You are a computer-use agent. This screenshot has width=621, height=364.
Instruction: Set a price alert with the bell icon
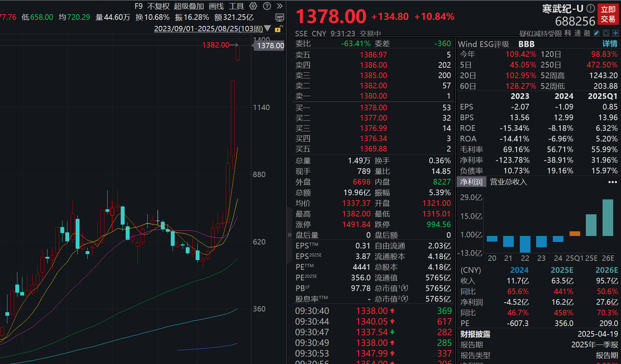click(x=606, y=33)
